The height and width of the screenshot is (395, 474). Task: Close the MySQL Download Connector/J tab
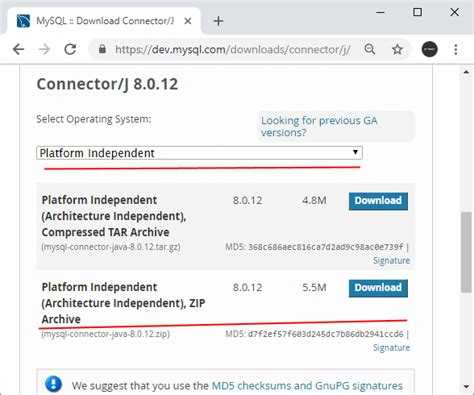point(188,21)
